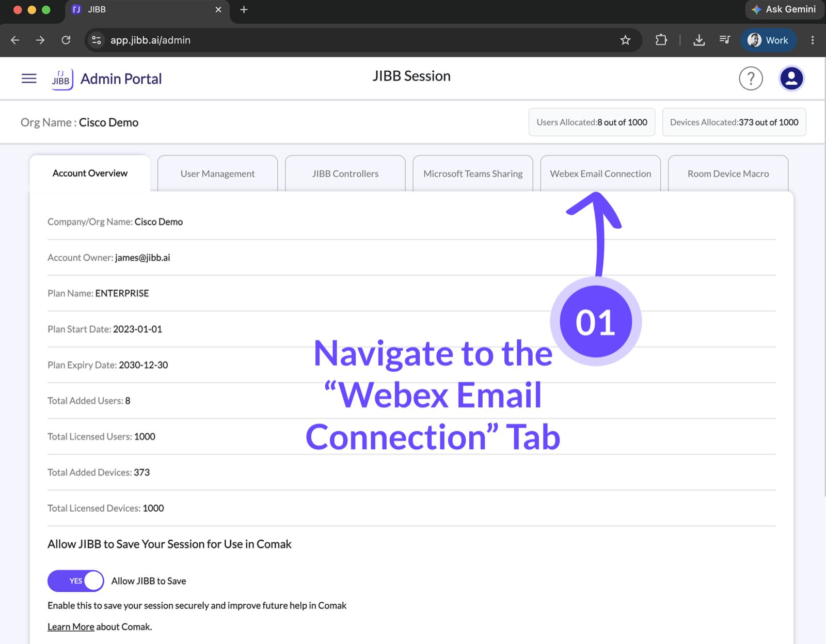This screenshot has height=644, width=826.
Task: Open the browser downloads icon
Action: coord(699,40)
